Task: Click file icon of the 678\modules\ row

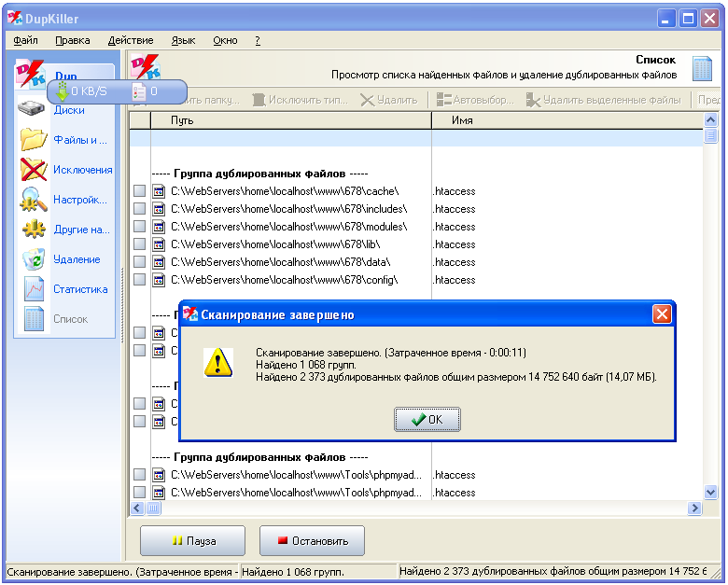Action: tap(159, 227)
